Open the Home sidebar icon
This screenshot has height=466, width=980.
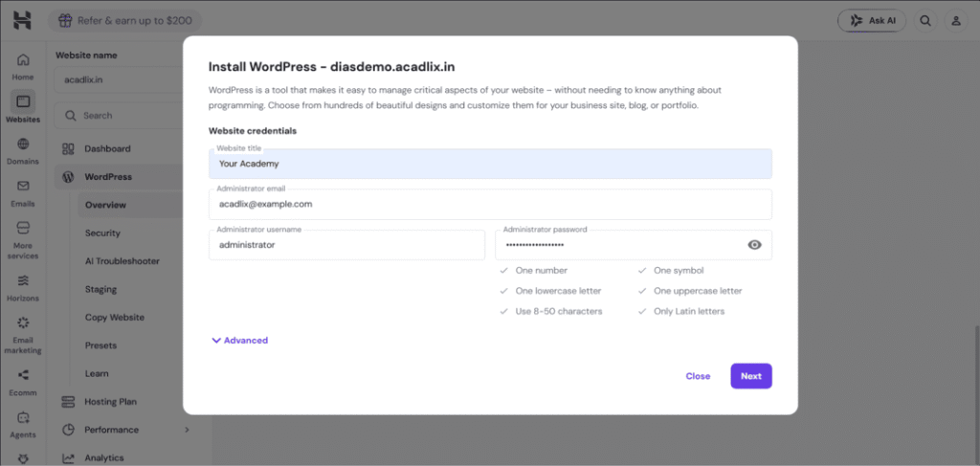click(x=23, y=60)
